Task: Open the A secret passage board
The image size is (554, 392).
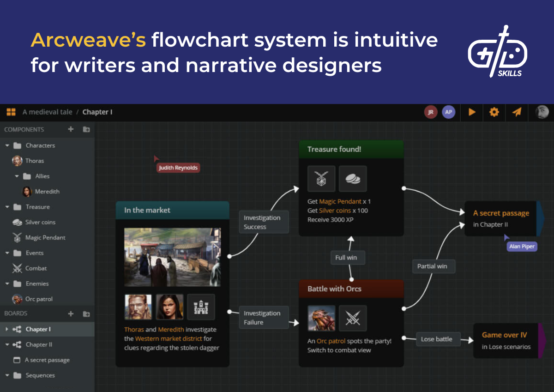Action: coord(47,360)
